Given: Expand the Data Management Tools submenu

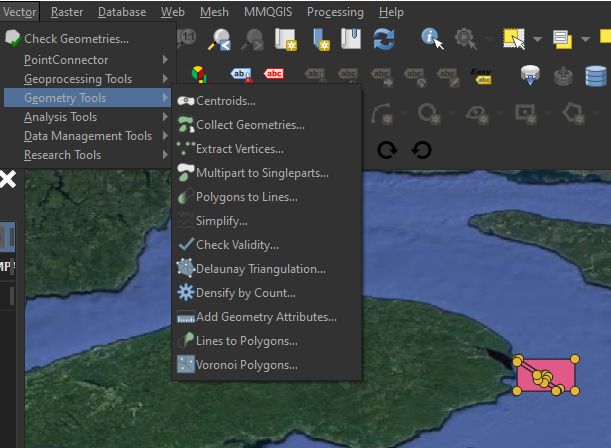Looking at the screenshot, I should (87, 136).
